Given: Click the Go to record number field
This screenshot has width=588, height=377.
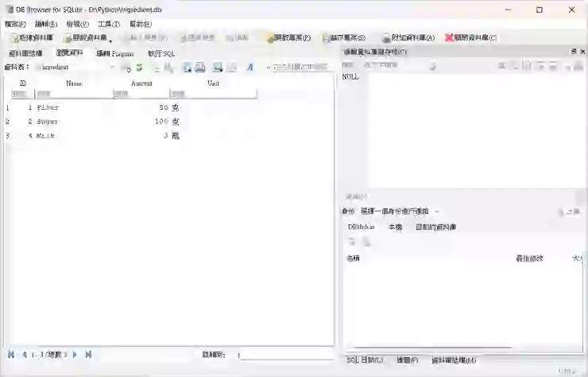Looking at the screenshot, I should [x=285, y=355].
